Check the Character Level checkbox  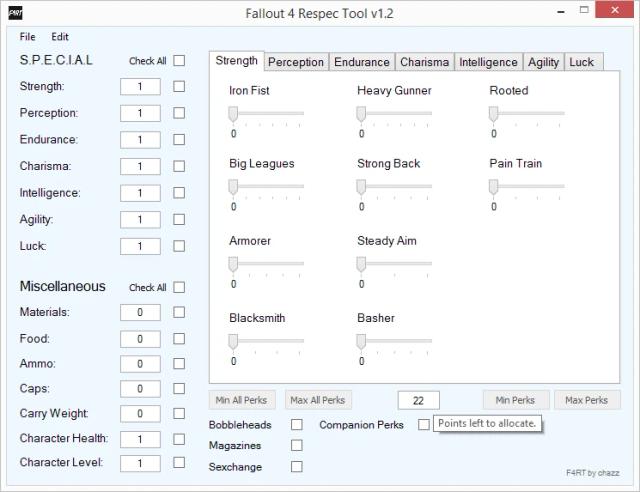tap(179, 463)
